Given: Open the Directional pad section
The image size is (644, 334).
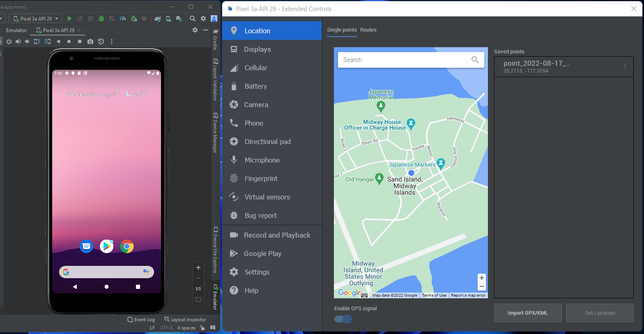Looking at the screenshot, I should pyautogui.click(x=272, y=142).
